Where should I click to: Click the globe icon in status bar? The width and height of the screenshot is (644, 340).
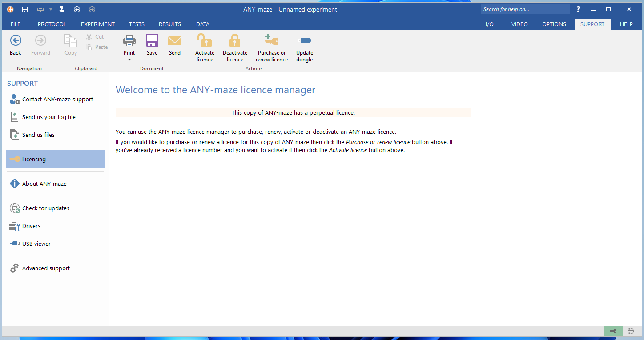(631, 331)
